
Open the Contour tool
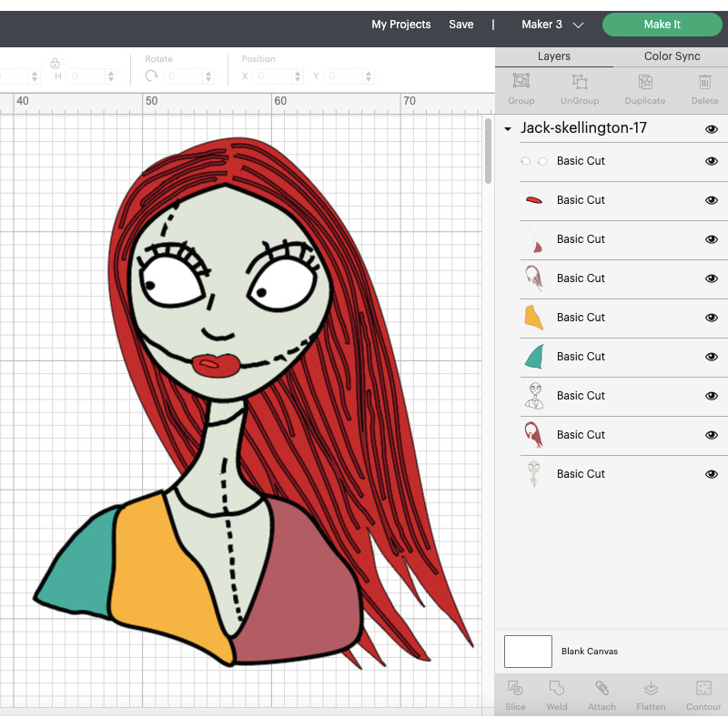click(703, 693)
